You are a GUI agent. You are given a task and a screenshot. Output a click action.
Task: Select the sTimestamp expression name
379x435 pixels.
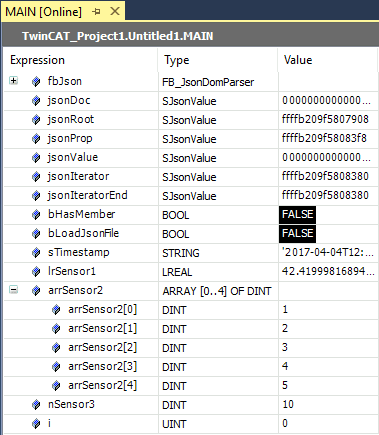coord(79,253)
